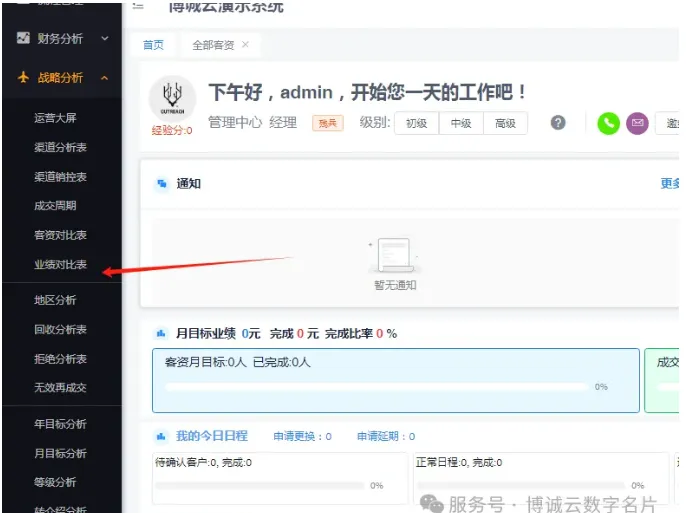This screenshot has height=513, width=686.
Task: Click the 战略分析 airplane icon in sidebar
Action: (24, 77)
